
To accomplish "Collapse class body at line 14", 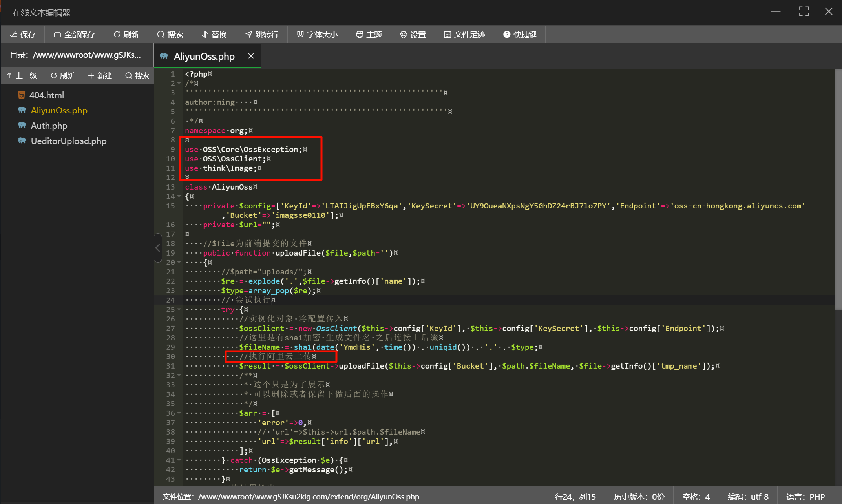I will pos(179,196).
